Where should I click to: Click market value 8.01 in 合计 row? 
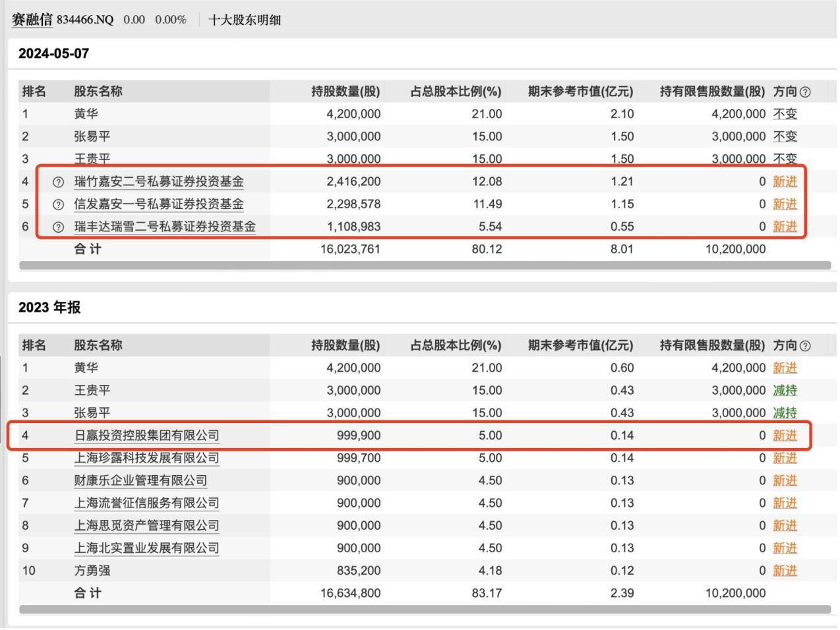point(622,249)
